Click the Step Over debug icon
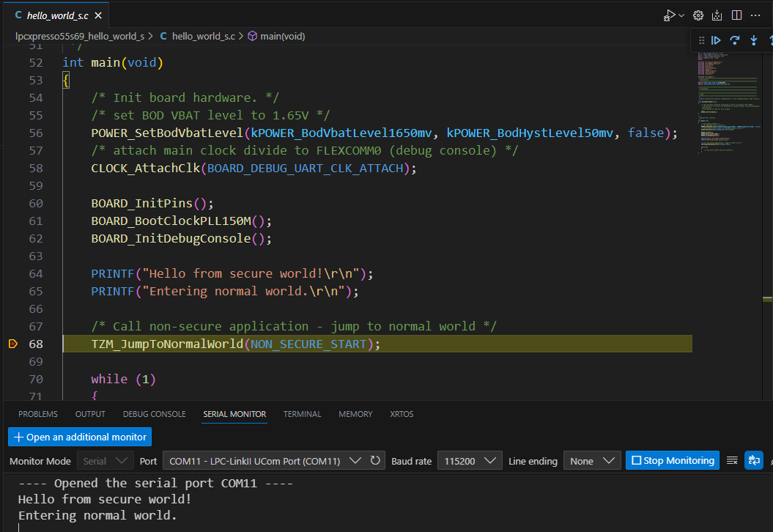This screenshot has height=532, width=773. point(735,41)
